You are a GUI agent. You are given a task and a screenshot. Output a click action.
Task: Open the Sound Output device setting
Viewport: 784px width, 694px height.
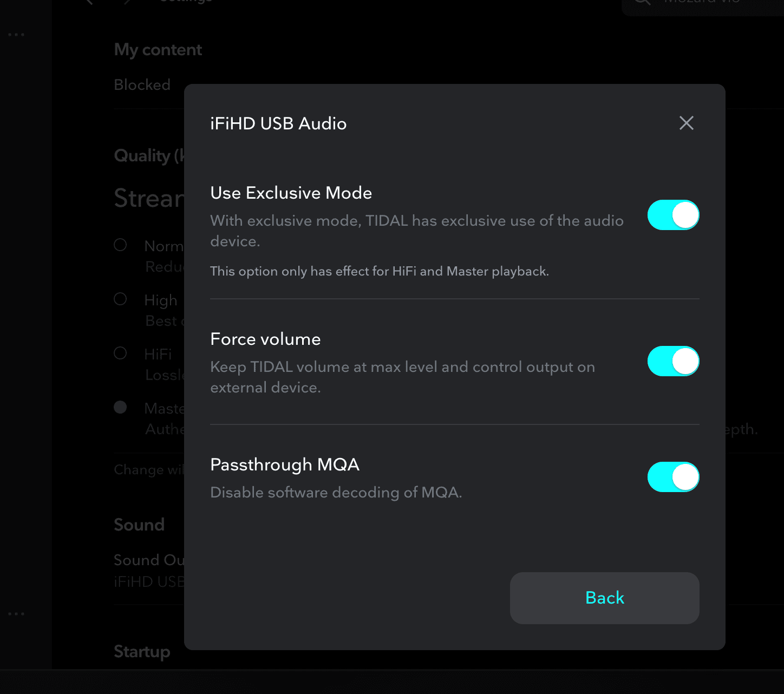149,570
